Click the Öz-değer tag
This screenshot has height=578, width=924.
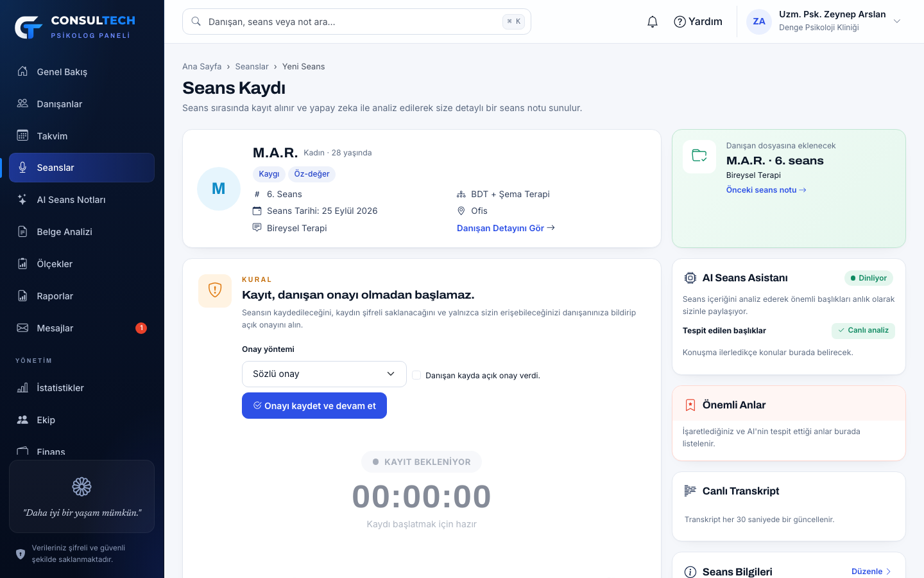coord(312,174)
